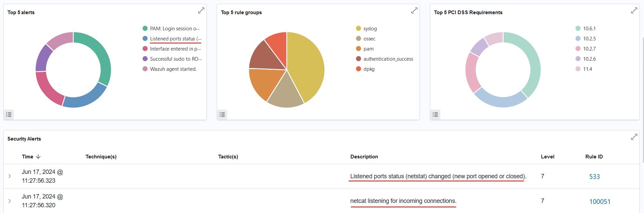Image resolution: width=644 pixels, height=213 pixels.
Task: Expand the Top 5 alerts panel
Action: click(201, 11)
